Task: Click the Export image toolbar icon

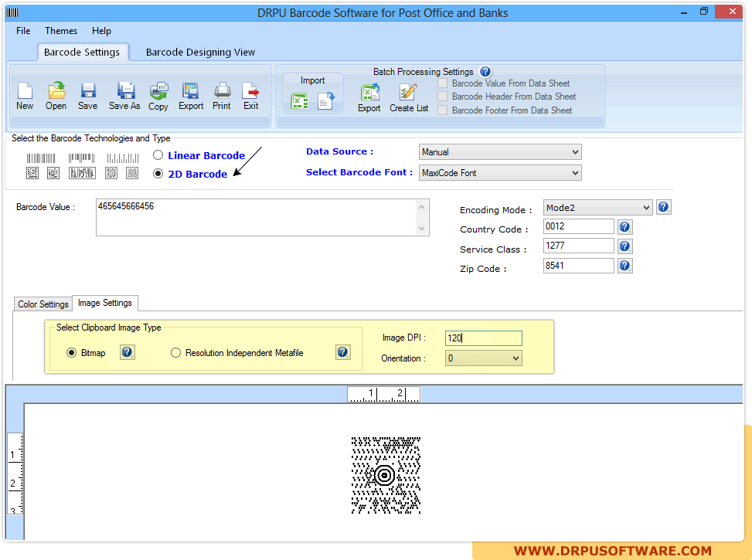Action: [190, 90]
